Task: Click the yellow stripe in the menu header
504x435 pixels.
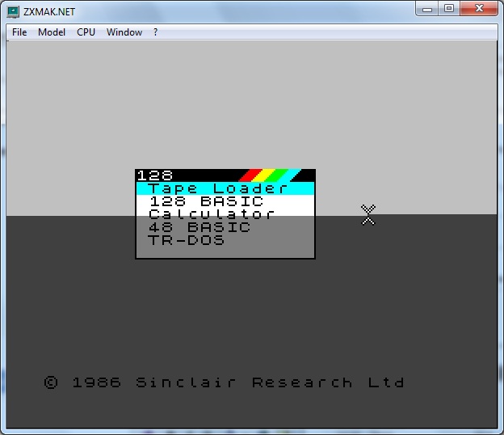Action: (x=262, y=175)
